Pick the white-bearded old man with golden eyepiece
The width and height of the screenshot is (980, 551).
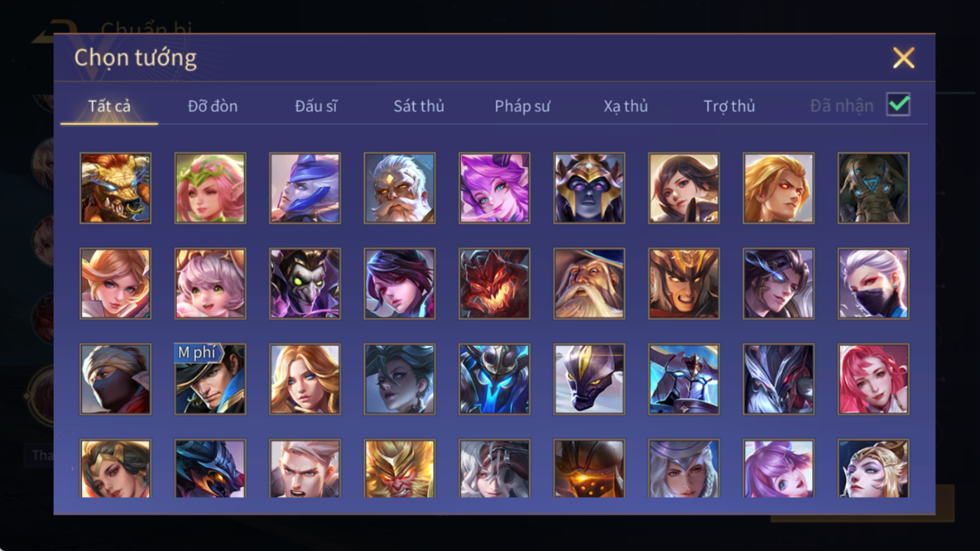[x=399, y=188]
